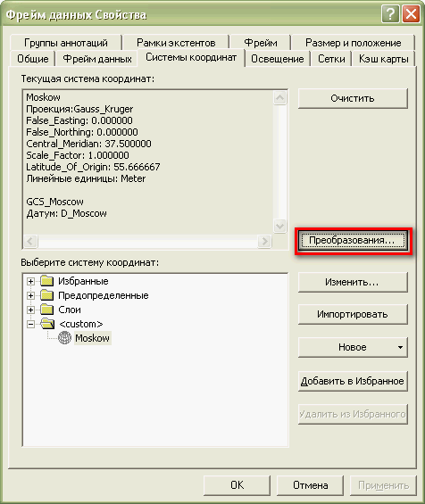Click the Преобразования button
425x504 pixels.
353,241
